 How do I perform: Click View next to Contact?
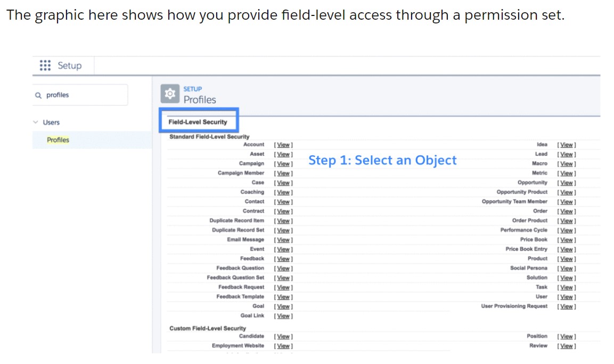pos(283,202)
